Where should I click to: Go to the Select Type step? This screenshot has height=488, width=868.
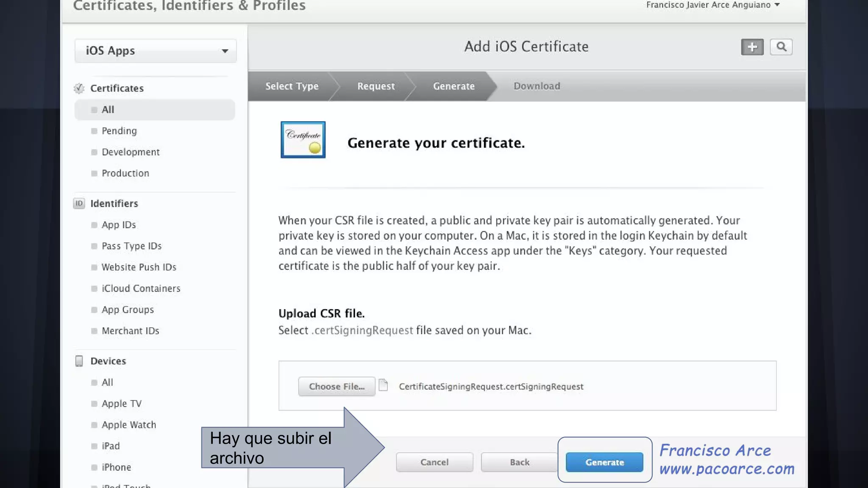point(292,86)
